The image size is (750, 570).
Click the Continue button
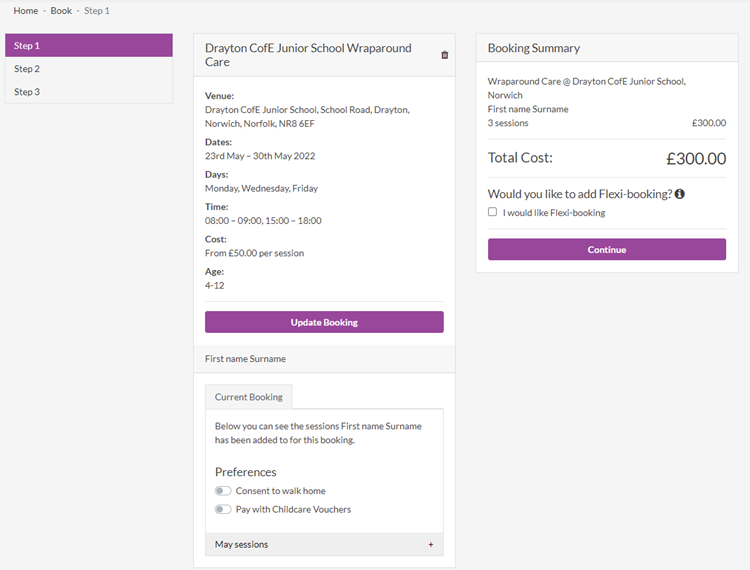[x=607, y=250]
